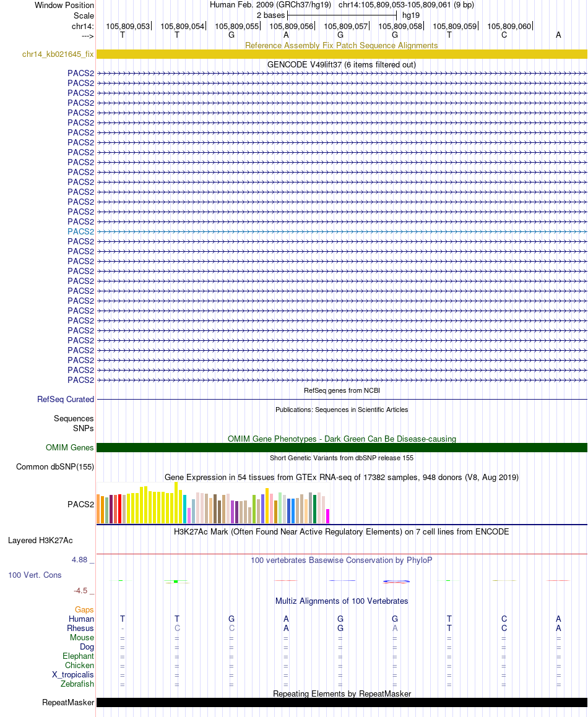
Task: Click the PACS2 label beside the GTEx bar chart
Action: click(x=80, y=504)
